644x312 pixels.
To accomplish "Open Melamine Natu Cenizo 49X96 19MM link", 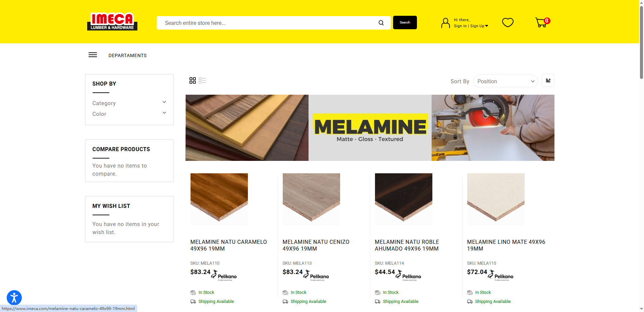I will [x=316, y=245].
